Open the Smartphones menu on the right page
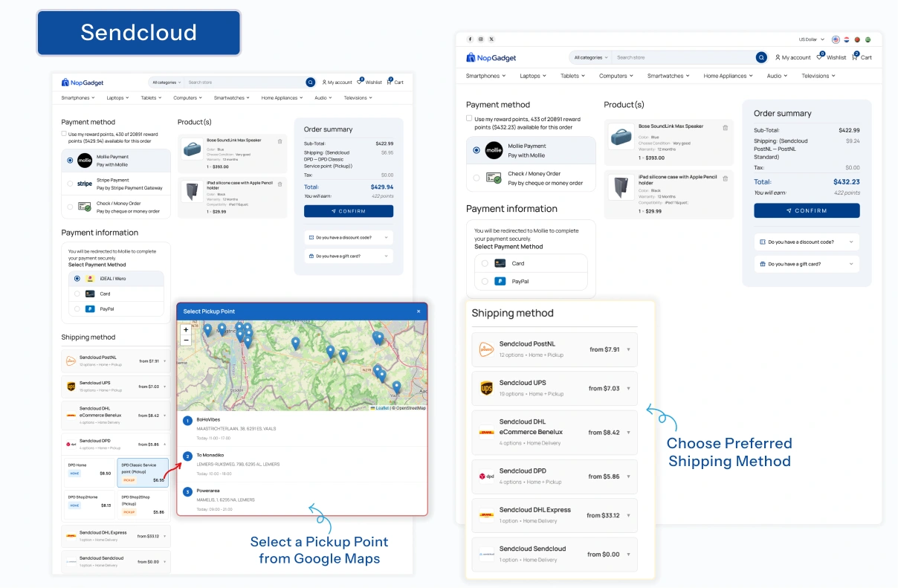The width and height of the screenshot is (898, 588). click(x=485, y=76)
